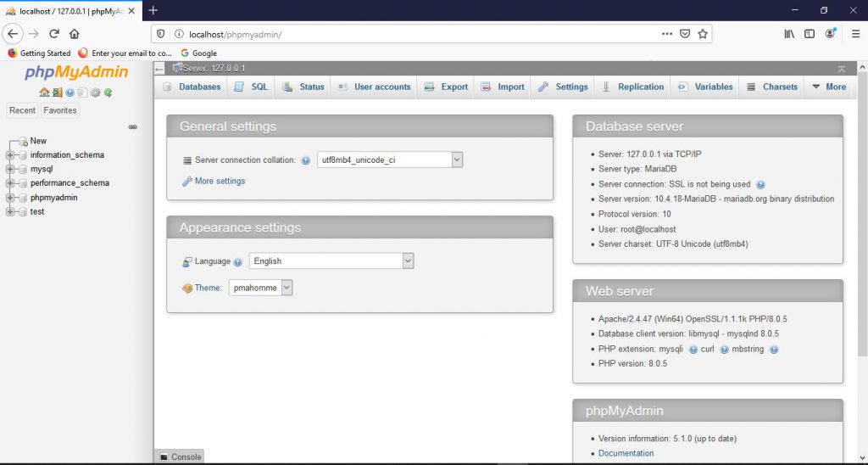Screen dimensions: 868x465
Task: Open phpMyAdmin documentation blue help icon
Action: point(70,92)
